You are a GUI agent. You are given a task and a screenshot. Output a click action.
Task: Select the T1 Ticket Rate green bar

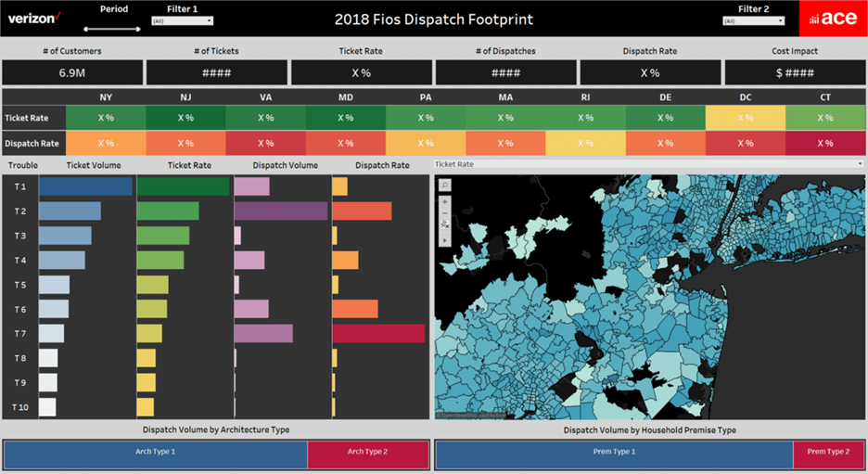coord(184,186)
